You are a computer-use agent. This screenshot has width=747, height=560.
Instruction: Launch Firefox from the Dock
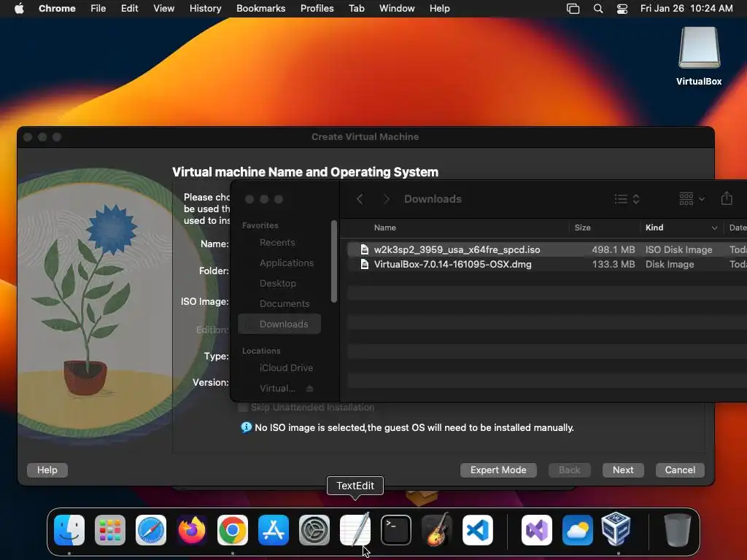[x=192, y=530]
